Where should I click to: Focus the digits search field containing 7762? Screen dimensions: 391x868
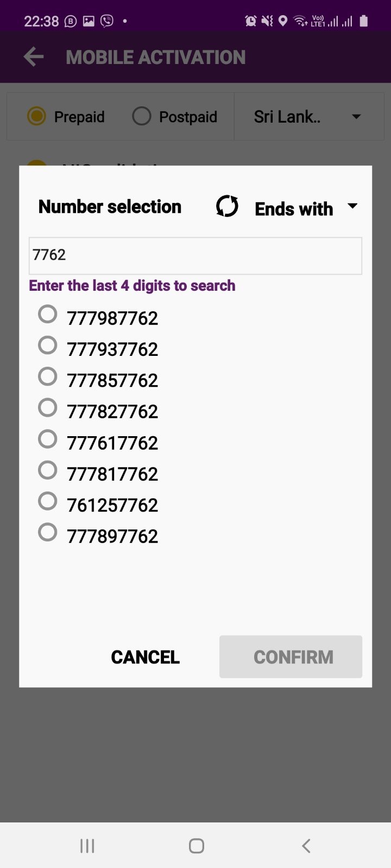195,256
